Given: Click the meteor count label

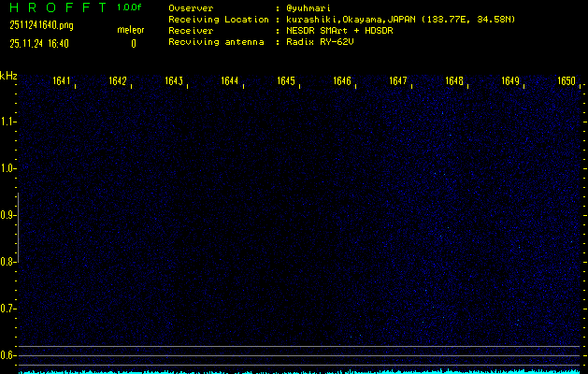Looking at the screenshot, I should click(131, 30).
